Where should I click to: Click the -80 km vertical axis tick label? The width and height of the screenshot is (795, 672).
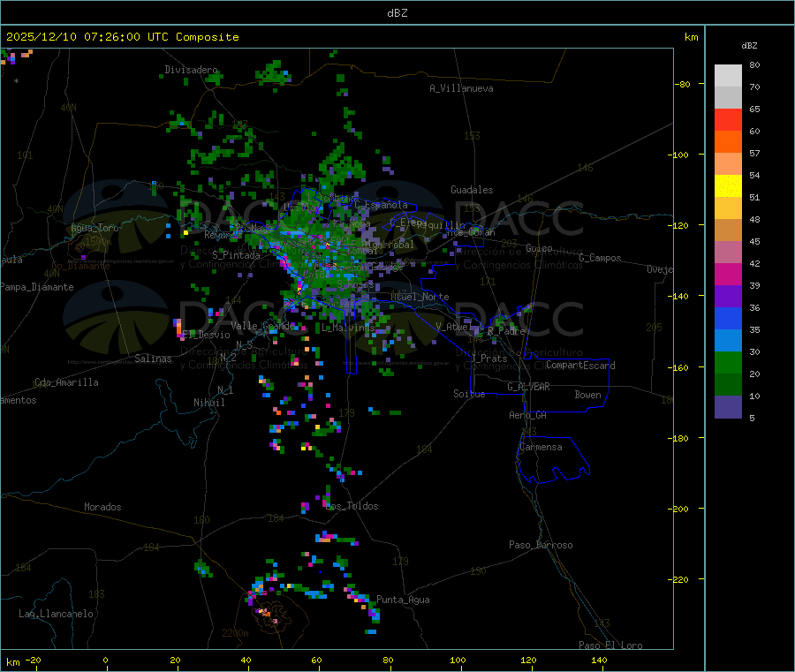pos(683,84)
